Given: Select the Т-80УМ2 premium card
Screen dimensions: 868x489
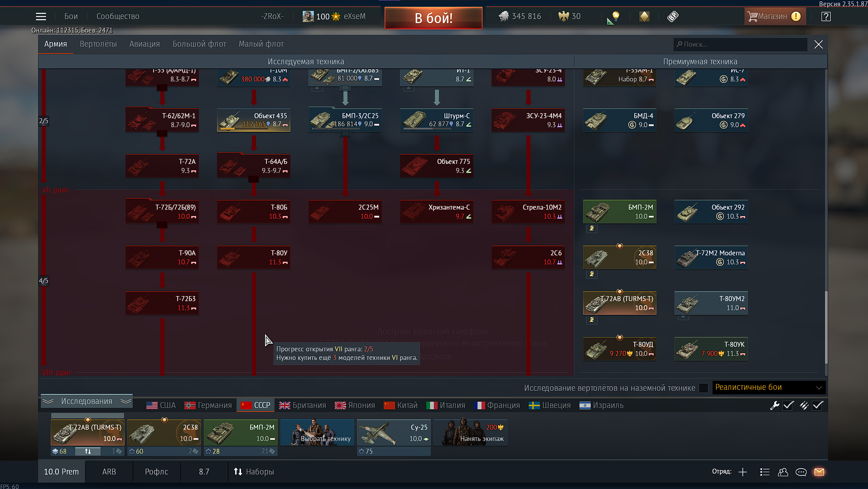Looking at the screenshot, I should pyautogui.click(x=711, y=303).
